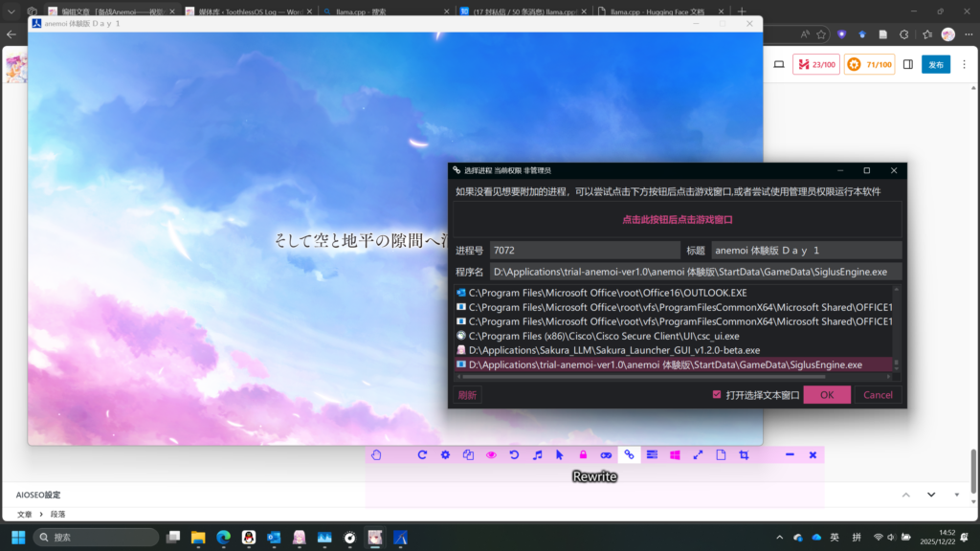This screenshot has height=551, width=980.
Task: Uncheck the 打开选择文本窗口 checkbox
Action: (x=717, y=395)
